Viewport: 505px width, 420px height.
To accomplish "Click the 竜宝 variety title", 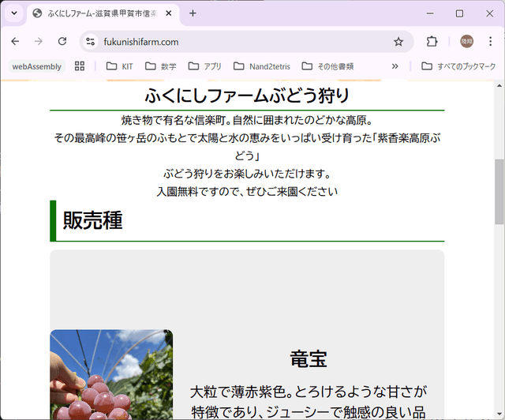I will 309,359.
